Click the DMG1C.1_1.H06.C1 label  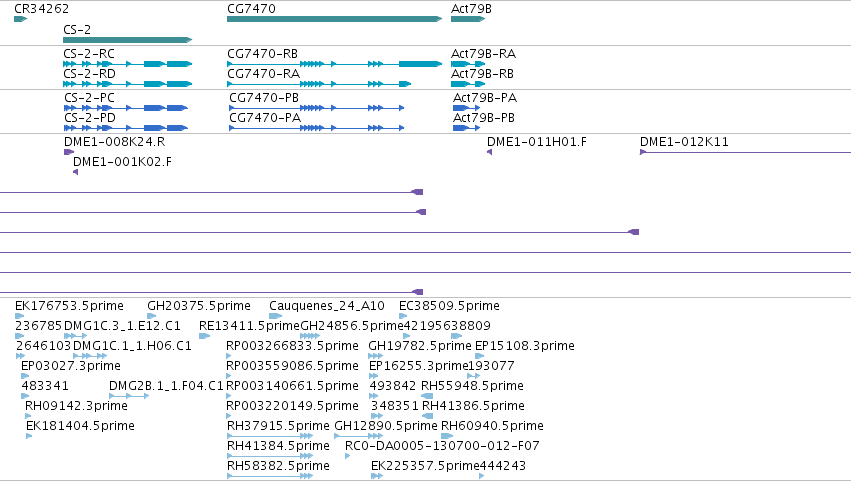132,346
